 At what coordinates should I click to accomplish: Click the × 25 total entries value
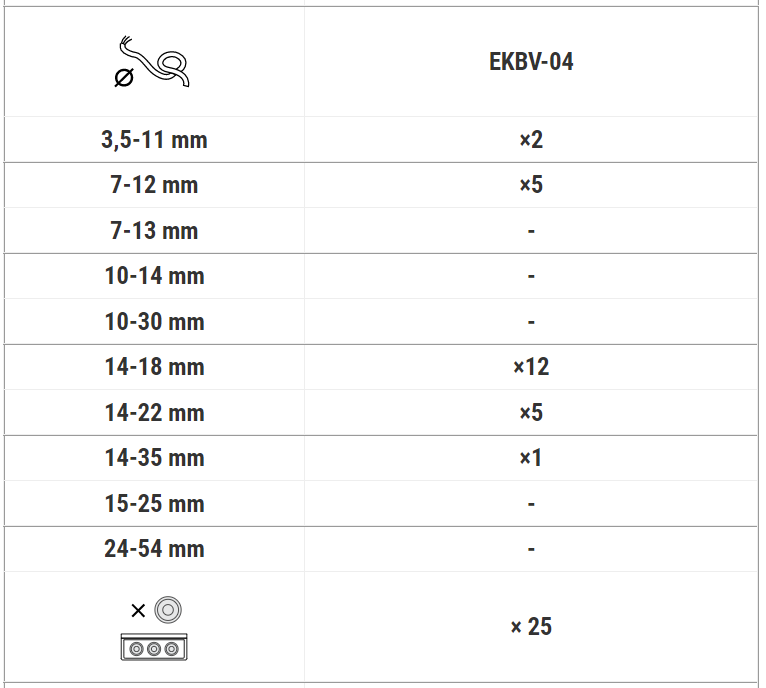531,627
